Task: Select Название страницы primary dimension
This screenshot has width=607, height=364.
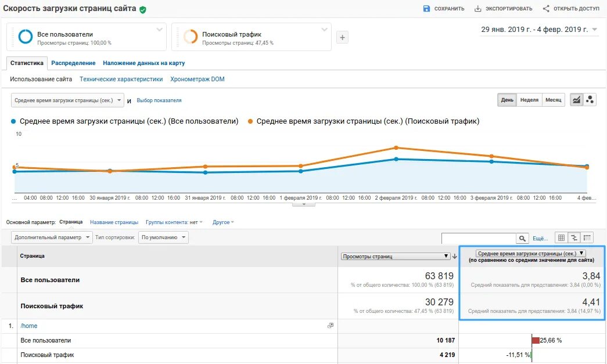Action: tap(114, 222)
